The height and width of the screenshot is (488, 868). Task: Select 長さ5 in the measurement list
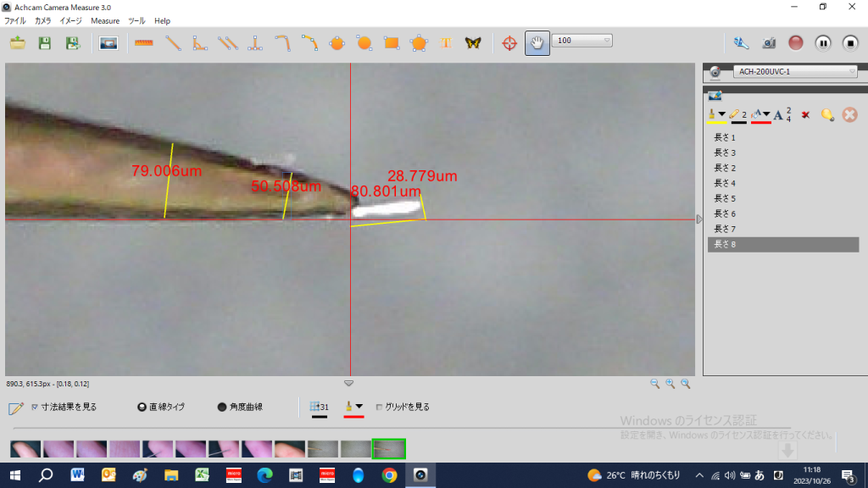pos(725,198)
